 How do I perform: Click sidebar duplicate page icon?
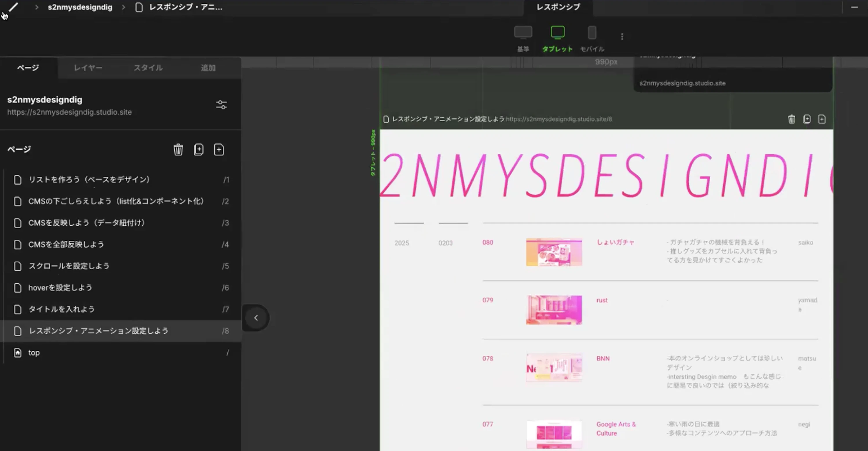point(198,149)
